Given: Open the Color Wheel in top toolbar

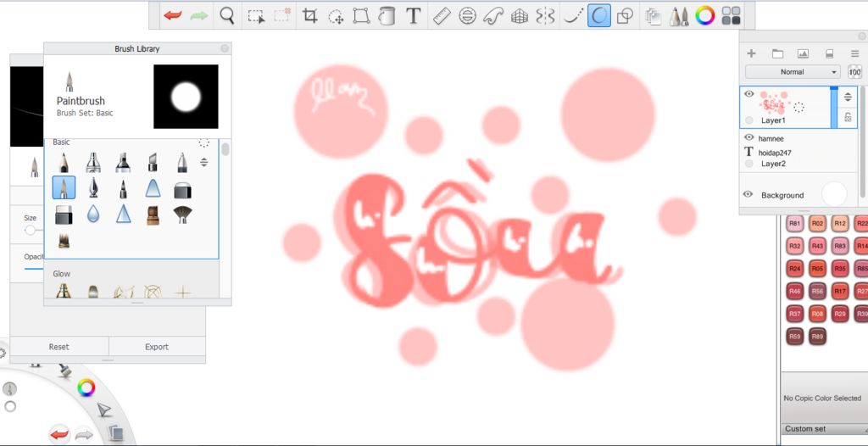Looking at the screenshot, I should [x=705, y=15].
